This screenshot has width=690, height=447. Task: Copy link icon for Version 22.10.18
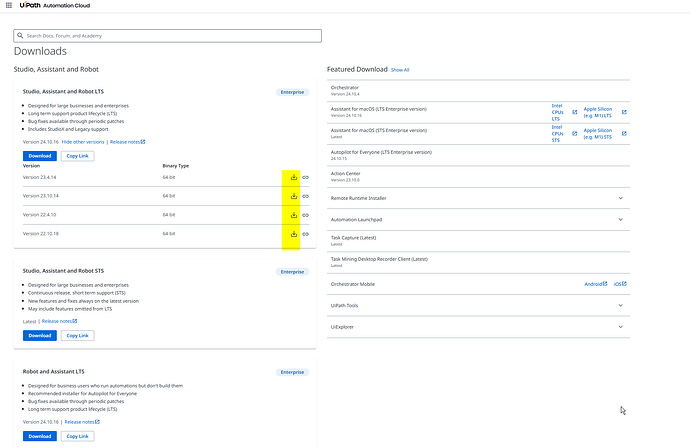click(x=306, y=234)
